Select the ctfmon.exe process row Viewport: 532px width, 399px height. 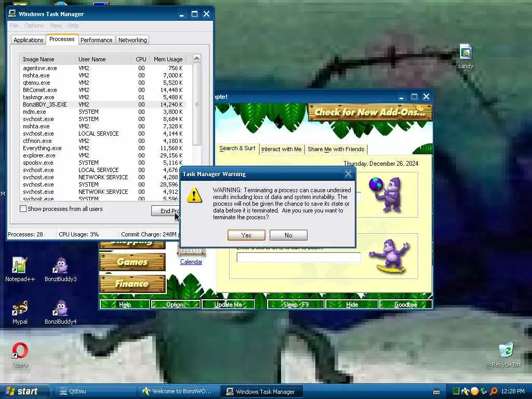click(x=103, y=141)
